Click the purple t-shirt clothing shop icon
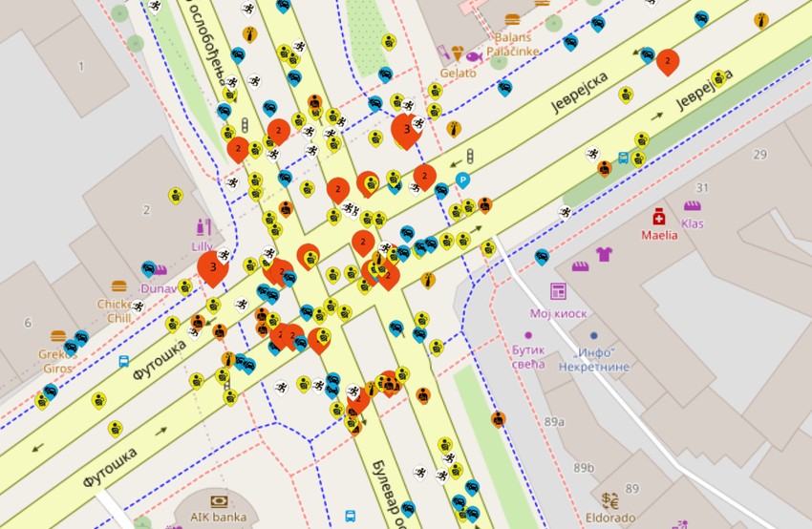The width and height of the screenshot is (812, 529). pyautogui.click(x=604, y=254)
